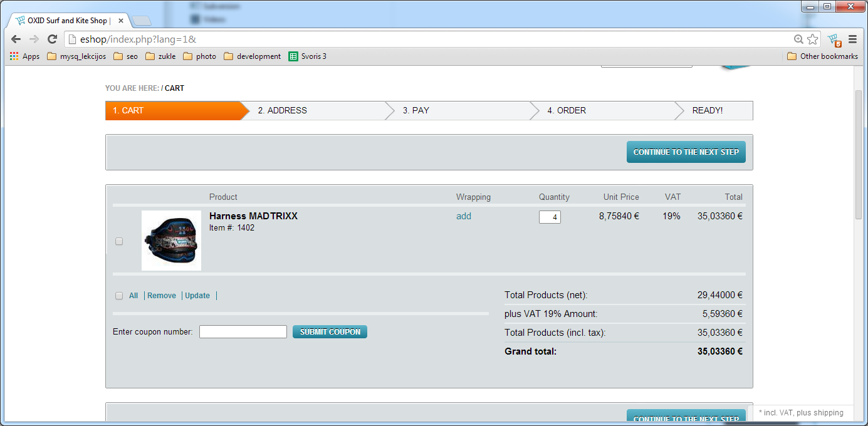Check the Harness MADTRIXX item checkbox
The height and width of the screenshot is (426, 868).
119,241
